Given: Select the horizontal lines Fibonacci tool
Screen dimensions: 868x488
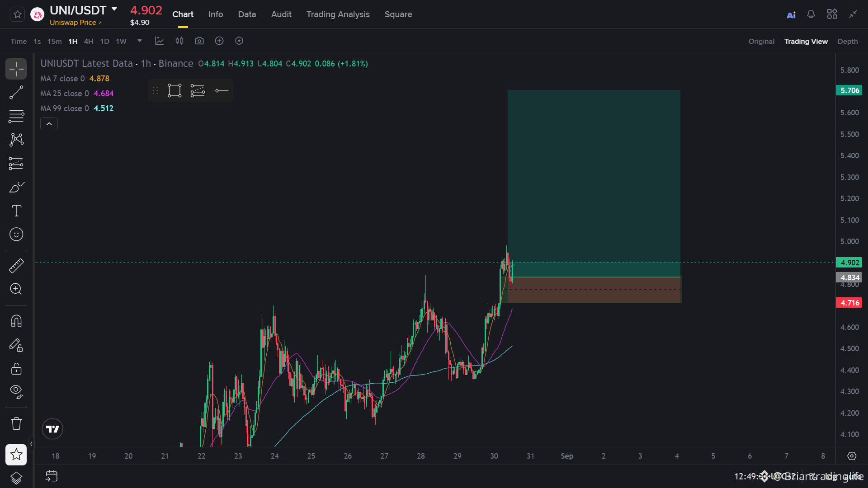Looking at the screenshot, I should click(x=16, y=116).
